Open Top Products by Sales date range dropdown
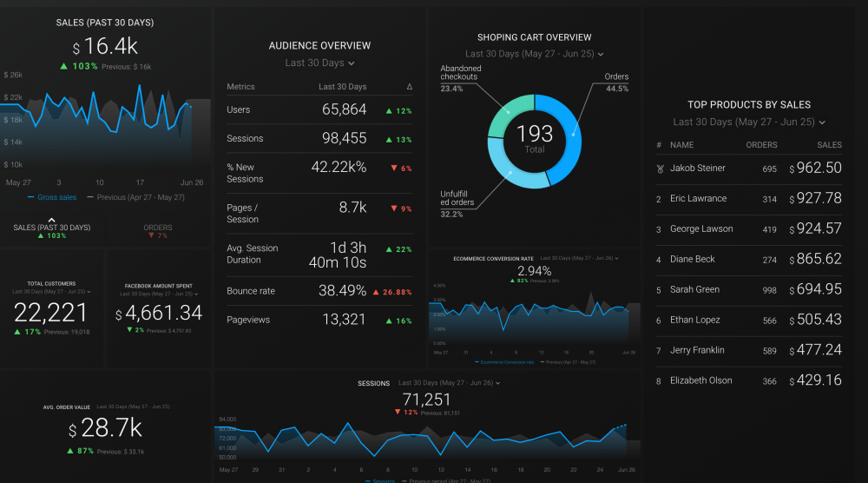868x483 pixels. pyautogui.click(x=749, y=122)
